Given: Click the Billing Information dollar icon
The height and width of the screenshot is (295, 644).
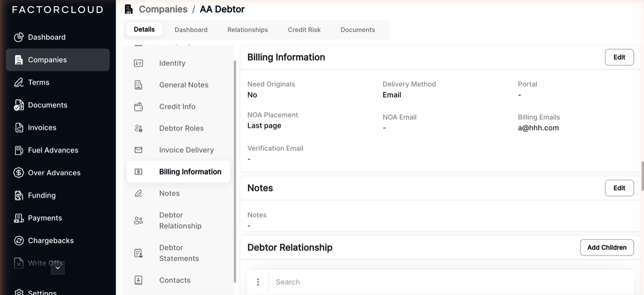Looking at the screenshot, I should [x=139, y=172].
